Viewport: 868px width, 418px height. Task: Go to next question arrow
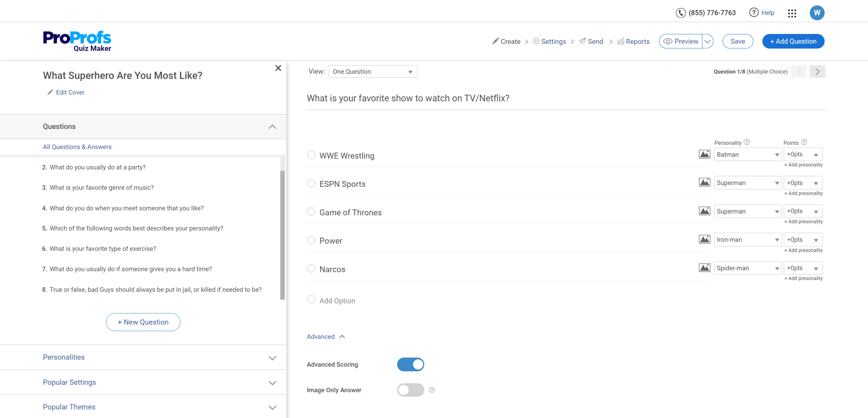[x=817, y=71]
